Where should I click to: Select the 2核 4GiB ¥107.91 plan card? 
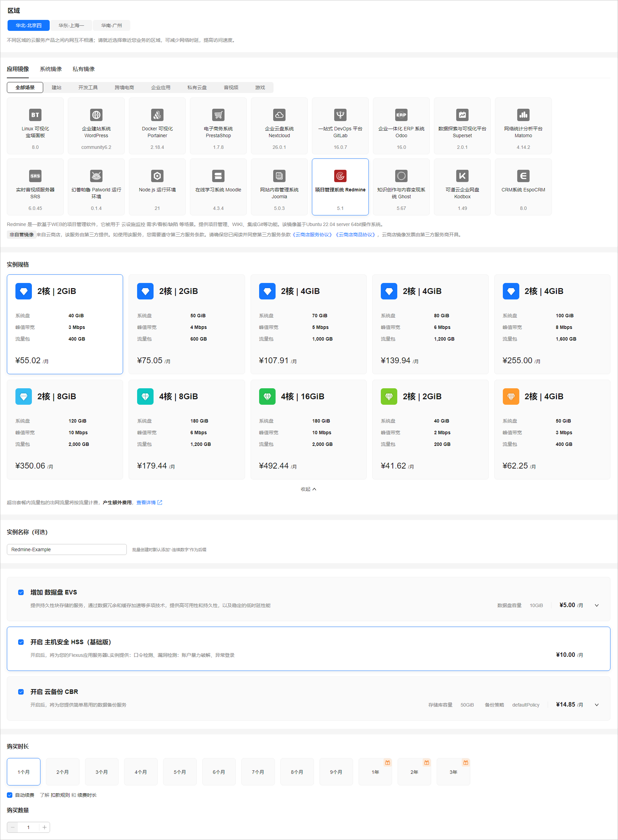pyautogui.click(x=308, y=324)
